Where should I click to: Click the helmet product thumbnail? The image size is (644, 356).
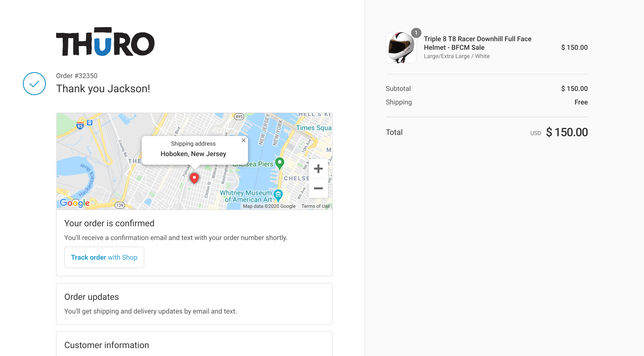tap(401, 47)
